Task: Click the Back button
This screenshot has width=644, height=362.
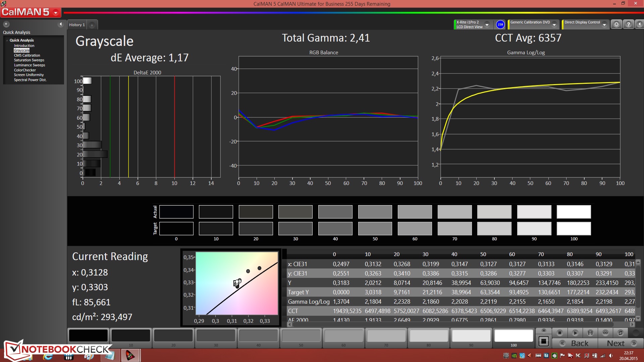Action: tap(575, 344)
